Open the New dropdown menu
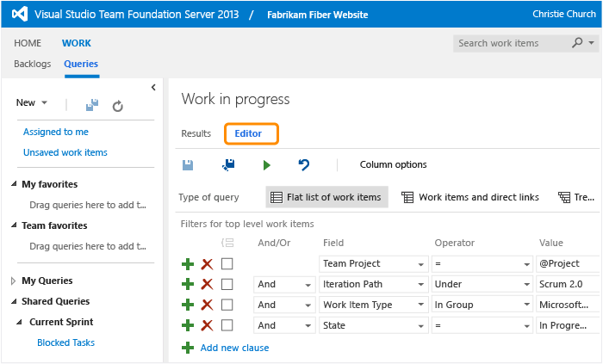The width and height of the screenshot is (603, 364). click(32, 102)
